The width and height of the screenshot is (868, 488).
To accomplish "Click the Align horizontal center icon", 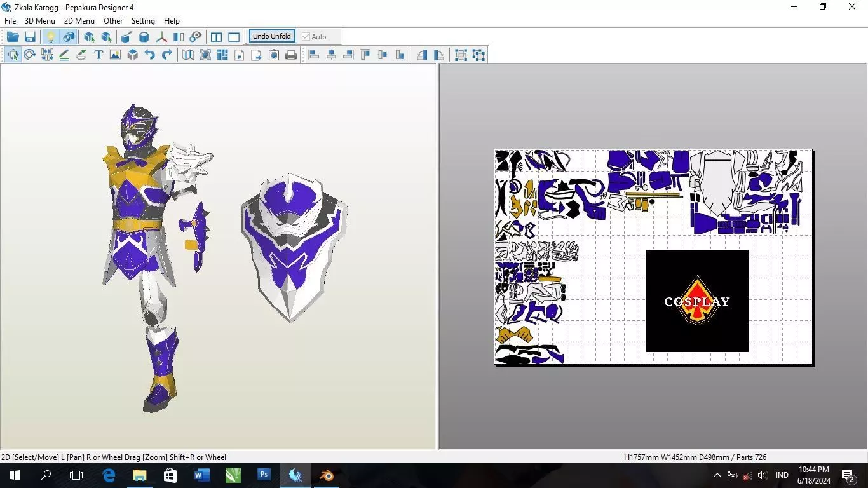I will 331,55.
